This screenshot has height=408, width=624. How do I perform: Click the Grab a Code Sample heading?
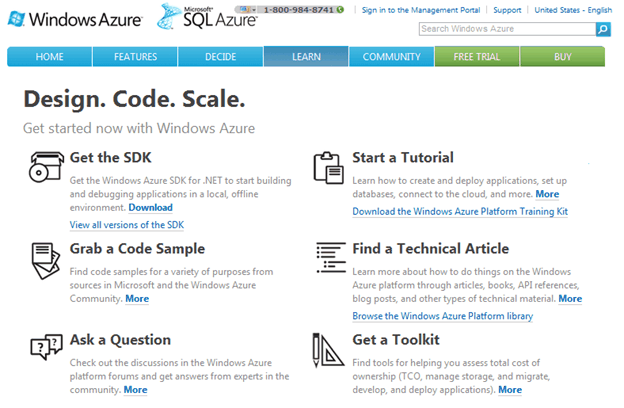coord(137,249)
